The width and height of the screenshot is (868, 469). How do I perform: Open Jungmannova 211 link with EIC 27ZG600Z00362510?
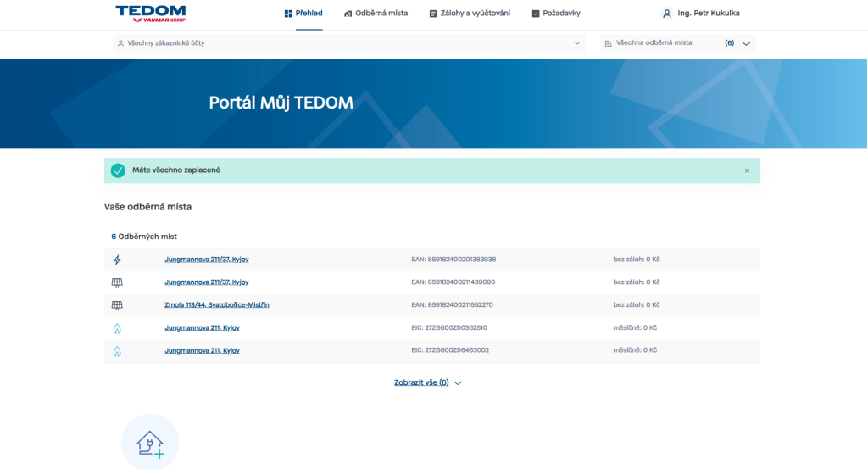pyautogui.click(x=202, y=327)
